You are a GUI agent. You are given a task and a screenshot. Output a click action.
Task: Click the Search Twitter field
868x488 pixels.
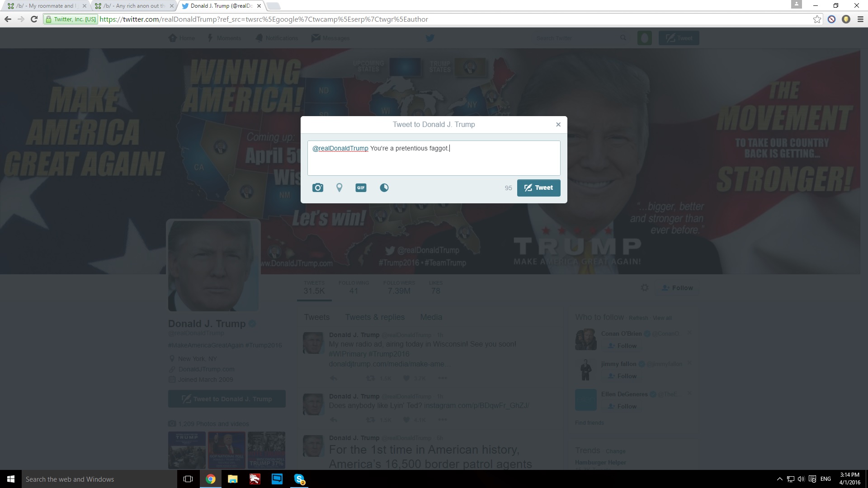click(x=581, y=38)
